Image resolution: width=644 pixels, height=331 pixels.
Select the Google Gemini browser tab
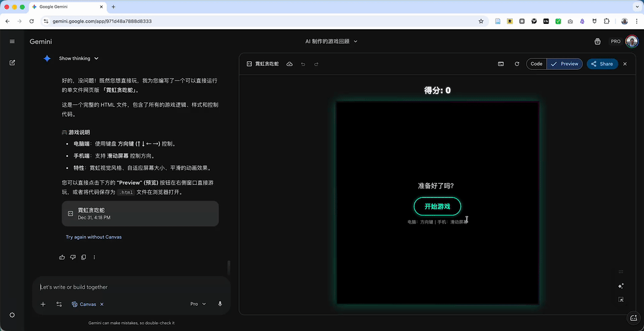point(68,7)
